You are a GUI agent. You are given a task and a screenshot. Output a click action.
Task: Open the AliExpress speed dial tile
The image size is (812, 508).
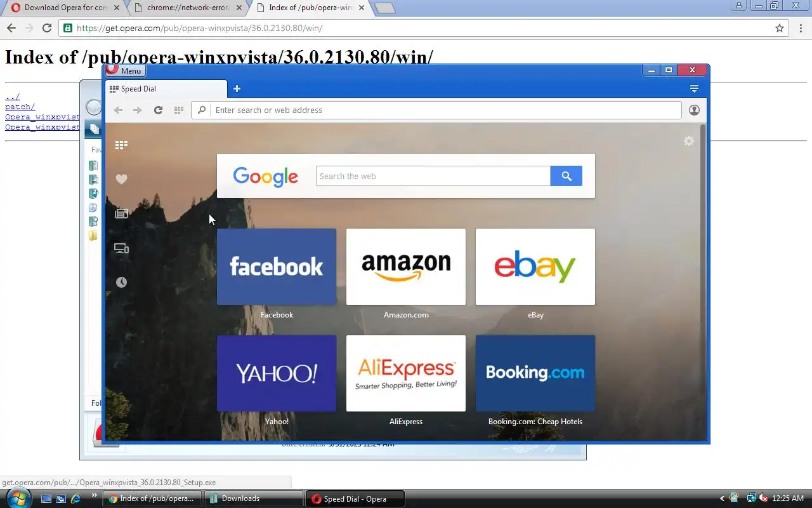click(406, 373)
